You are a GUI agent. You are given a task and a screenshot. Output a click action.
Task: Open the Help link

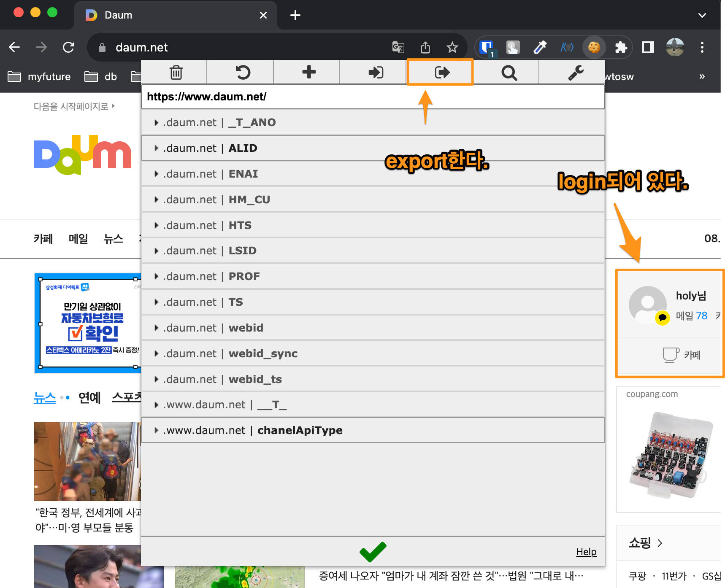click(x=586, y=551)
